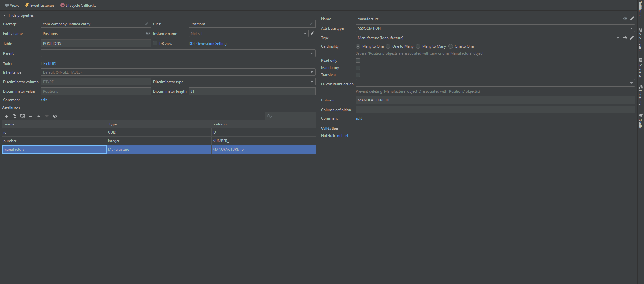This screenshot has height=284, width=644.
Task: Open the FK constraint action dropdown
Action: pyautogui.click(x=631, y=83)
